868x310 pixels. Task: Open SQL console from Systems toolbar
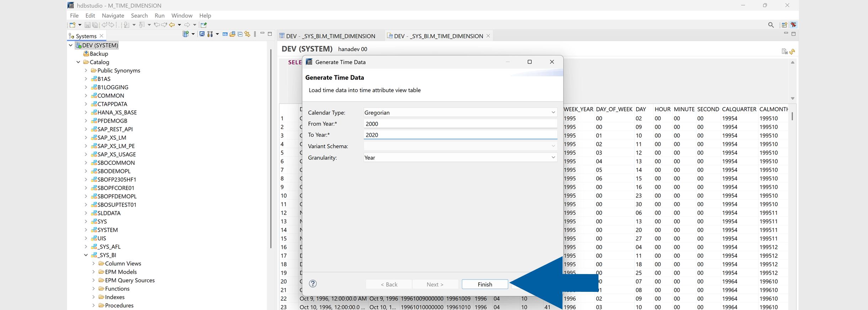point(225,34)
